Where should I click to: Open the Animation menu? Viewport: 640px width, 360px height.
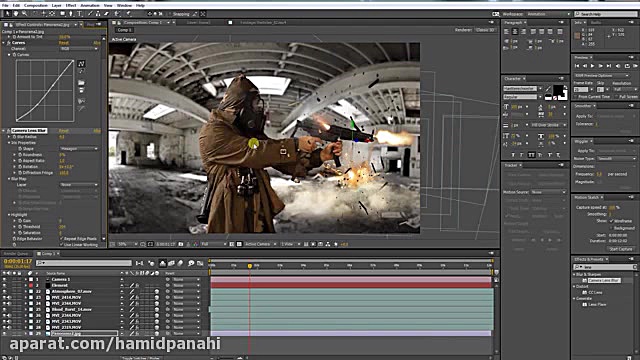pyautogui.click(x=90, y=6)
